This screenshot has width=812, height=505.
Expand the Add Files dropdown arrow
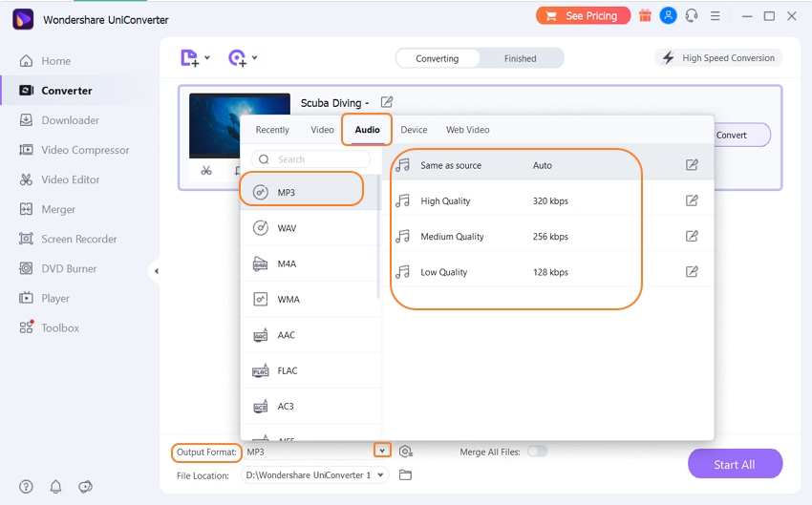pos(207,57)
